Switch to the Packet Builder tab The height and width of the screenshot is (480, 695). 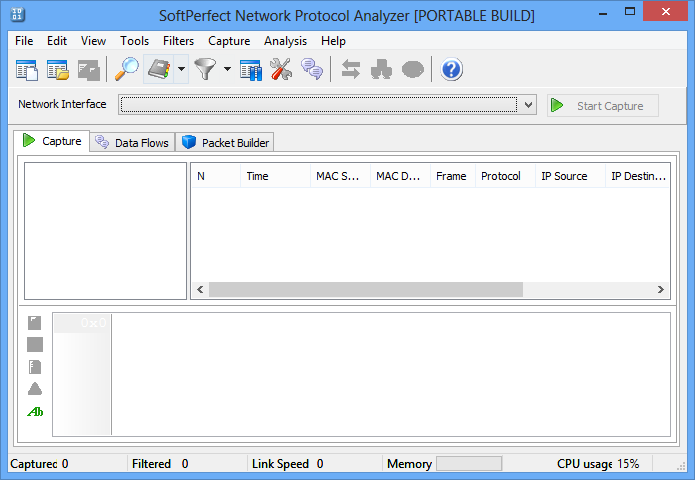(x=225, y=143)
